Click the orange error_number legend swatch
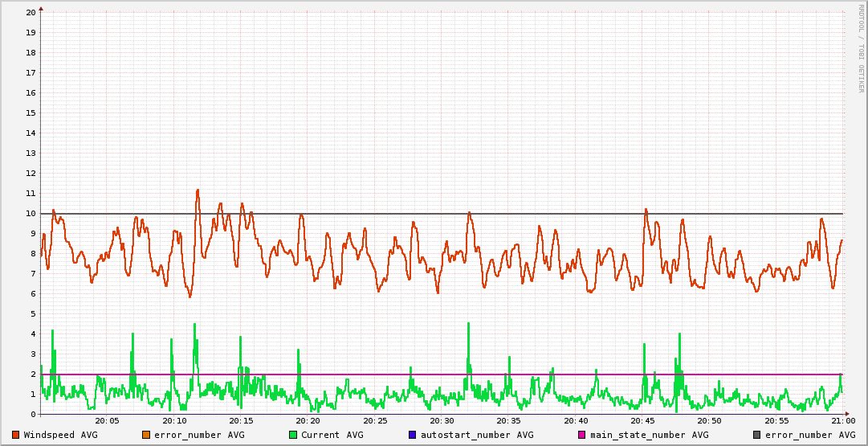The height and width of the screenshot is (446, 868). coord(146,435)
